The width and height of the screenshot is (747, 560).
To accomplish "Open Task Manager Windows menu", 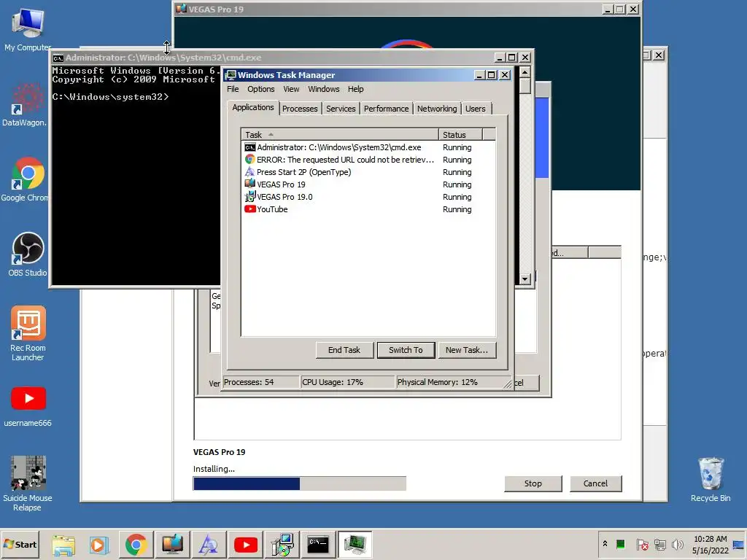I will tap(323, 89).
